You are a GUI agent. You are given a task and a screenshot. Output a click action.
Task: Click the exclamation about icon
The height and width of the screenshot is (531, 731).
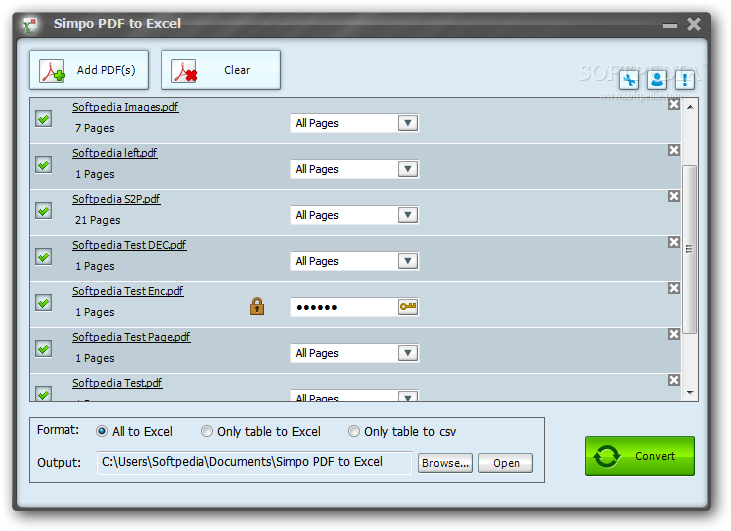[x=685, y=80]
